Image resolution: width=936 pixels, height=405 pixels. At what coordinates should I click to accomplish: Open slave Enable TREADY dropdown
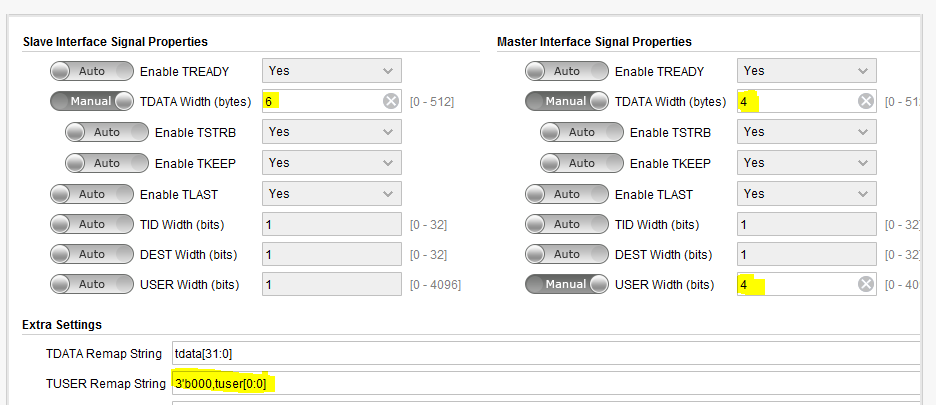click(x=332, y=71)
